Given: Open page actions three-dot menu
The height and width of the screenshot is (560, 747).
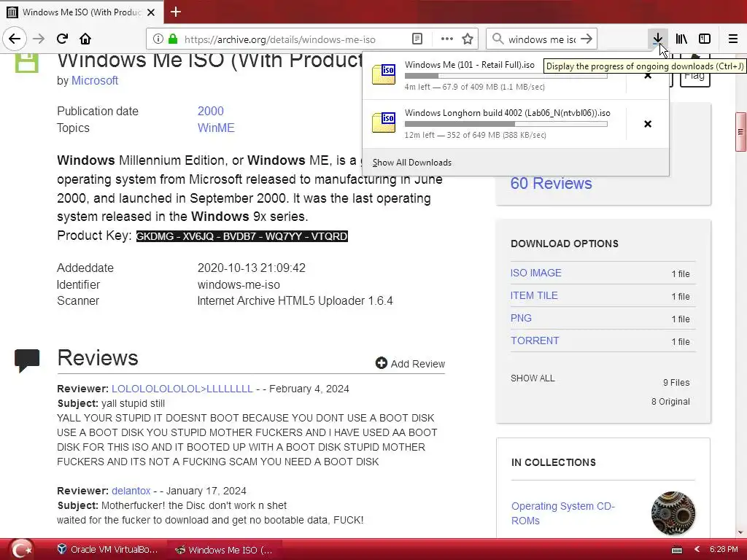Looking at the screenshot, I should (x=447, y=39).
